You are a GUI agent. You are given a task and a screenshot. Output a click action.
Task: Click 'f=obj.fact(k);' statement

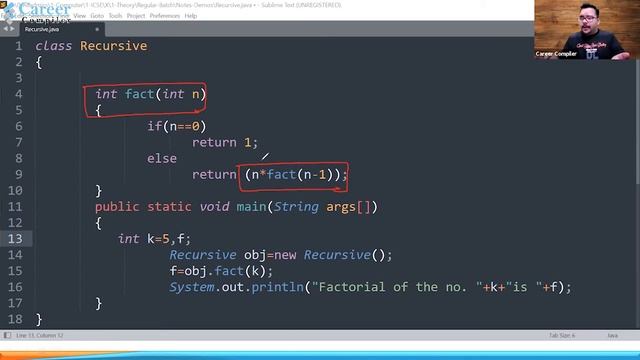pos(221,271)
